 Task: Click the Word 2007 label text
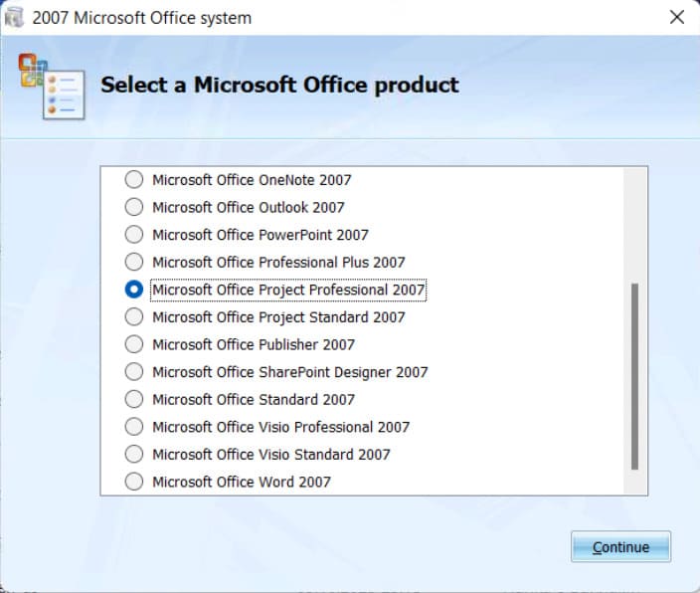click(x=241, y=482)
